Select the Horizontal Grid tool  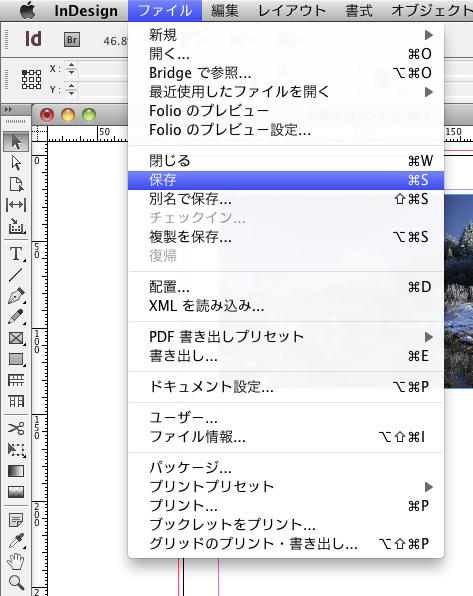(x=16, y=380)
